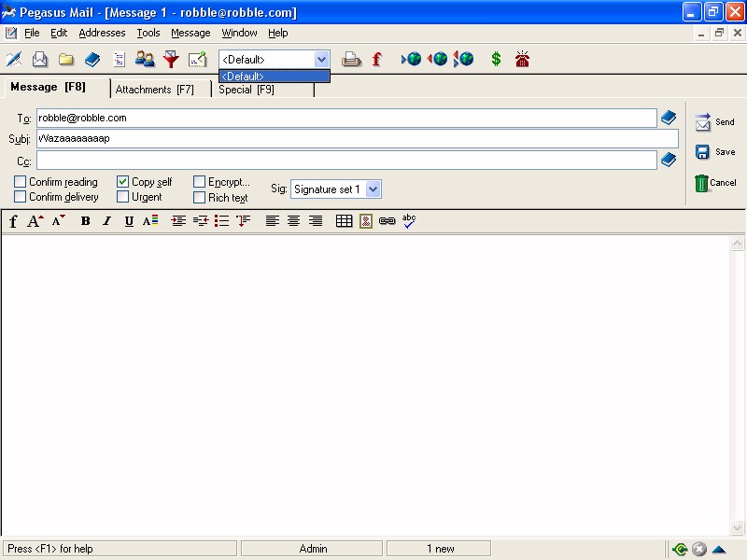
Task: Open address book beside Cc field
Action: tap(669, 160)
